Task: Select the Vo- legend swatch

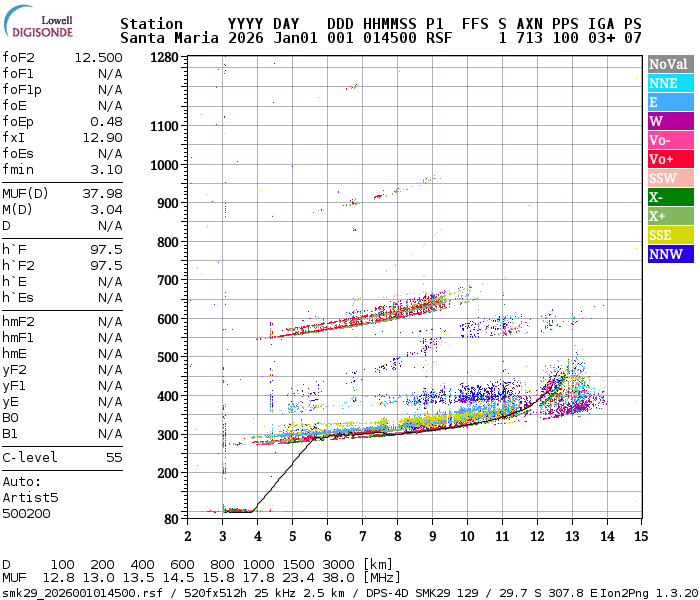Action: click(x=671, y=140)
